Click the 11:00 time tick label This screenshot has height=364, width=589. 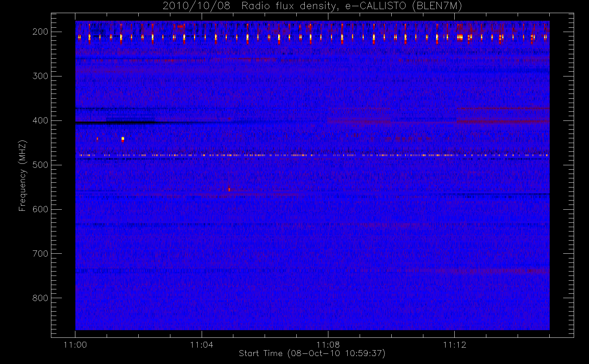pyautogui.click(x=75, y=345)
